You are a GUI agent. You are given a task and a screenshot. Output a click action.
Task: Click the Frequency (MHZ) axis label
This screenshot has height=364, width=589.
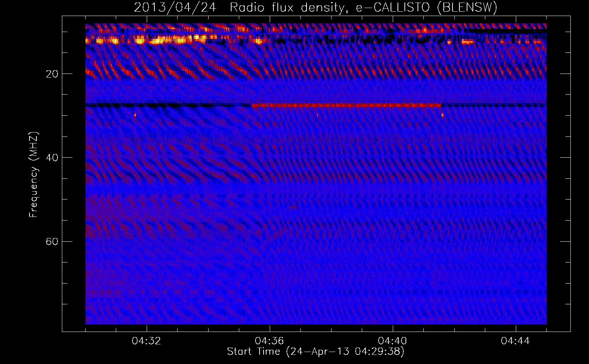pyautogui.click(x=33, y=175)
